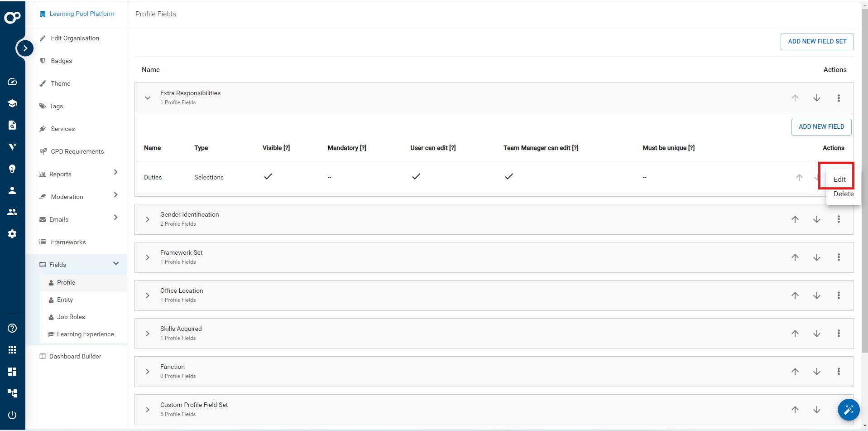Click the help question mark icon
The width and height of the screenshot is (868, 431).
12,328
